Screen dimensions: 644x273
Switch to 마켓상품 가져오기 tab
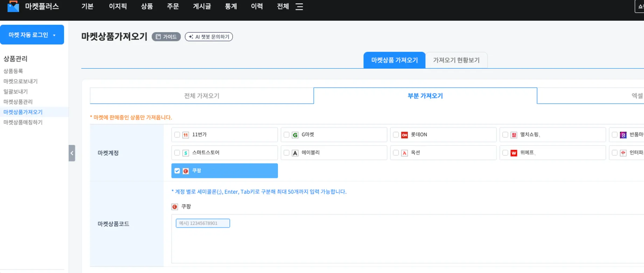[x=394, y=60]
